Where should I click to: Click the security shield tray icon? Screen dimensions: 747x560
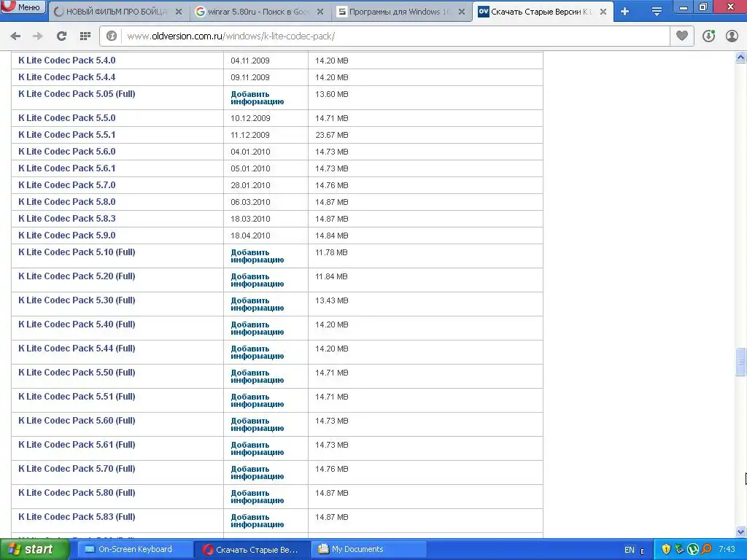tap(666, 550)
